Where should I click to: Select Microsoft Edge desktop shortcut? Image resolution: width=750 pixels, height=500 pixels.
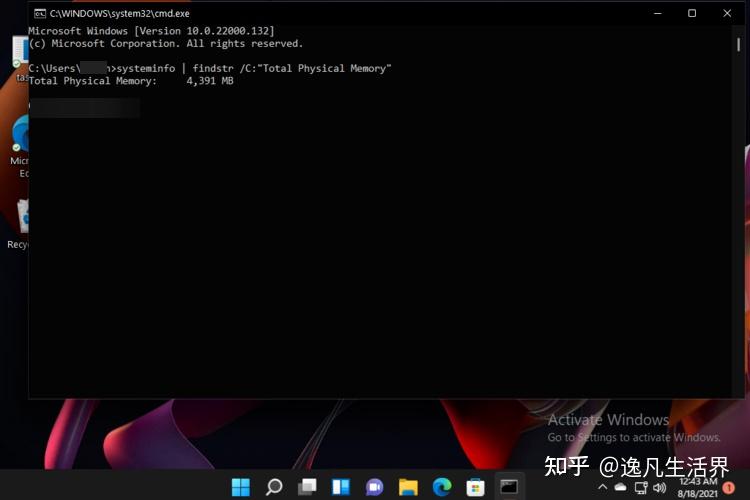click(19, 146)
